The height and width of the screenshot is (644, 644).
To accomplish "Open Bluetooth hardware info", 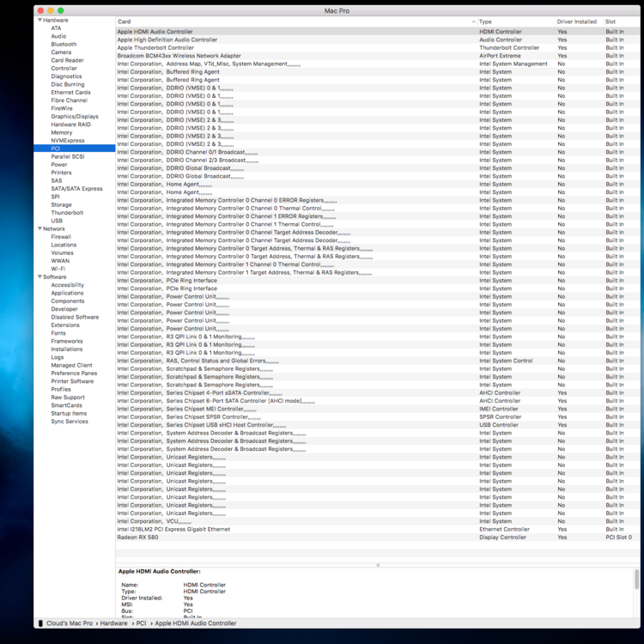I will coord(64,45).
